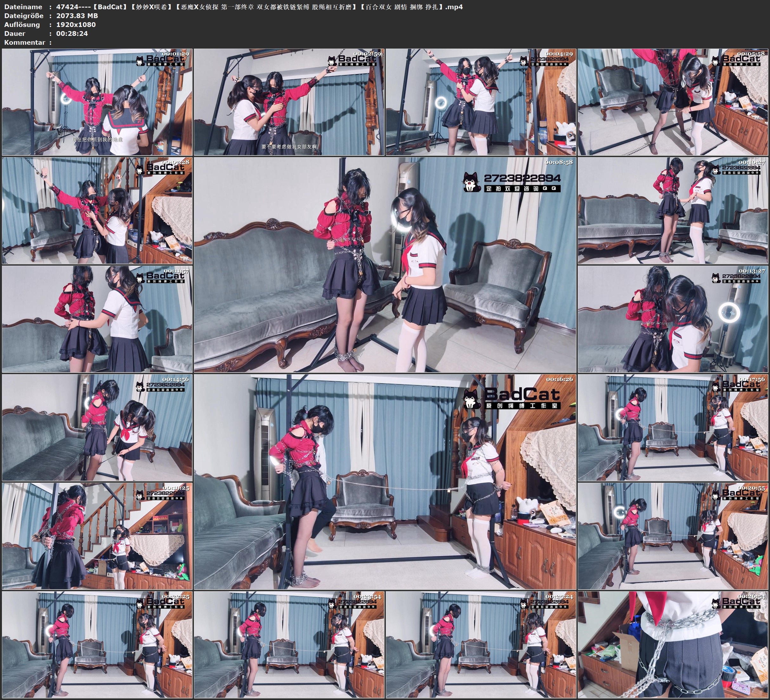The height and width of the screenshot is (700, 770).
Task: Select the 00:13:27 preview image
Action: tap(673, 319)
